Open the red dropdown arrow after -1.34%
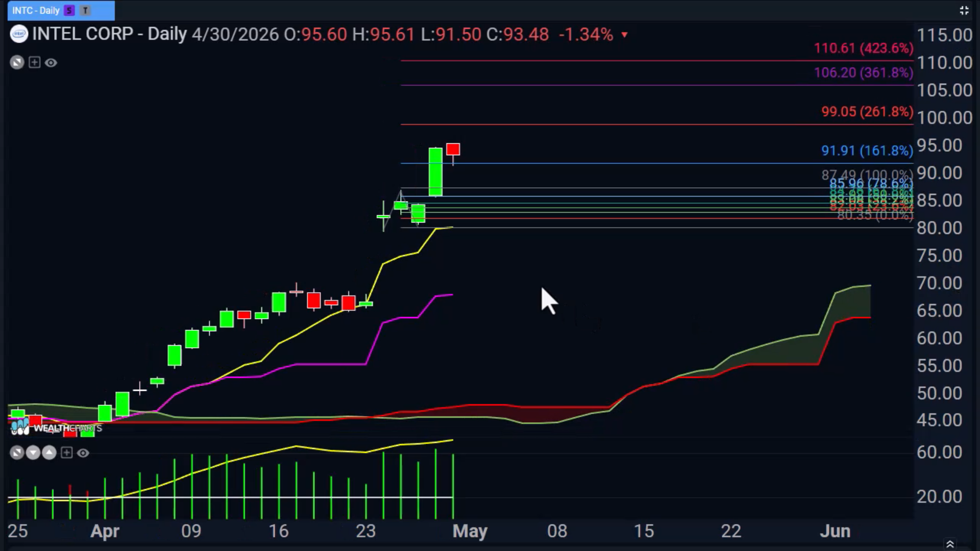Screen dimensions: 980x551 click(x=624, y=35)
